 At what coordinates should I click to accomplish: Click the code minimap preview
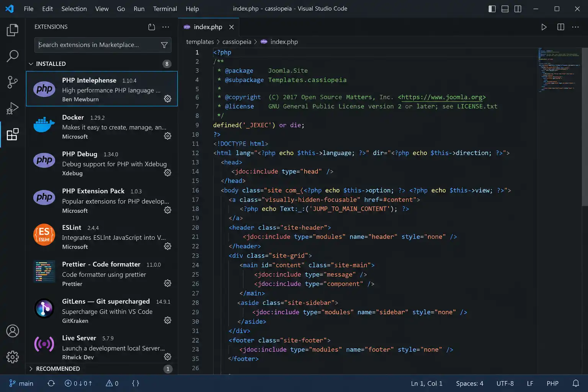pyautogui.click(x=559, y=70)
